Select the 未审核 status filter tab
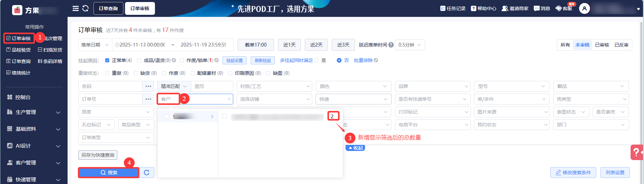The height and width of the screenshot is (184, 644). (x=582, y=45)
